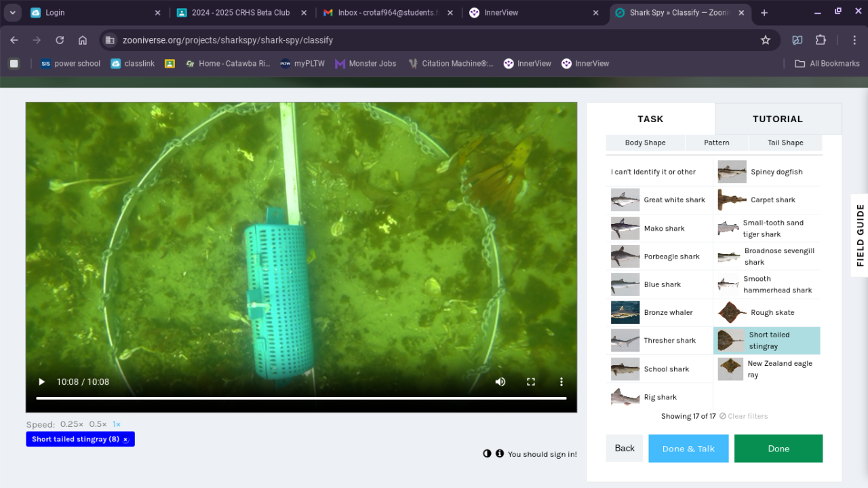Choose Bronze whaler
Image resolution: width=868 pixels, height=488 pixels.
pyautogui.click(x=659, y=312)
